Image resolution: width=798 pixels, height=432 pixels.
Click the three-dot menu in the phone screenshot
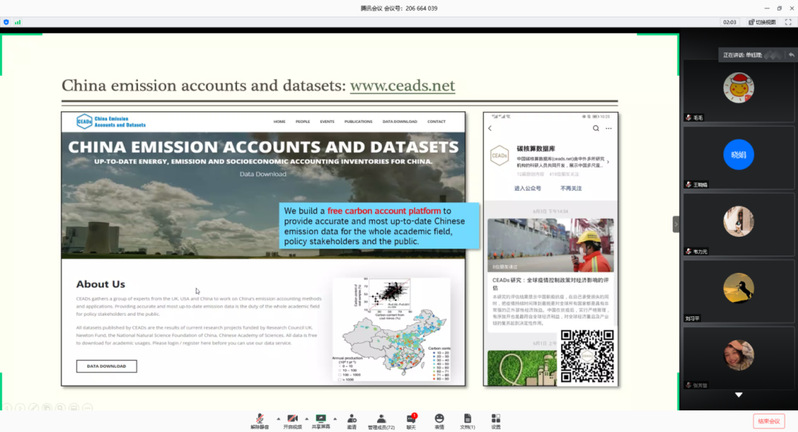609,129
